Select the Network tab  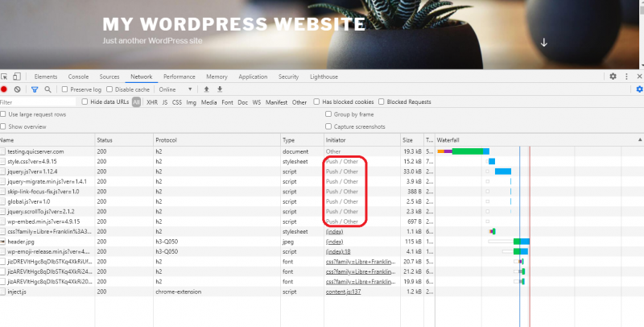[142, 77]
